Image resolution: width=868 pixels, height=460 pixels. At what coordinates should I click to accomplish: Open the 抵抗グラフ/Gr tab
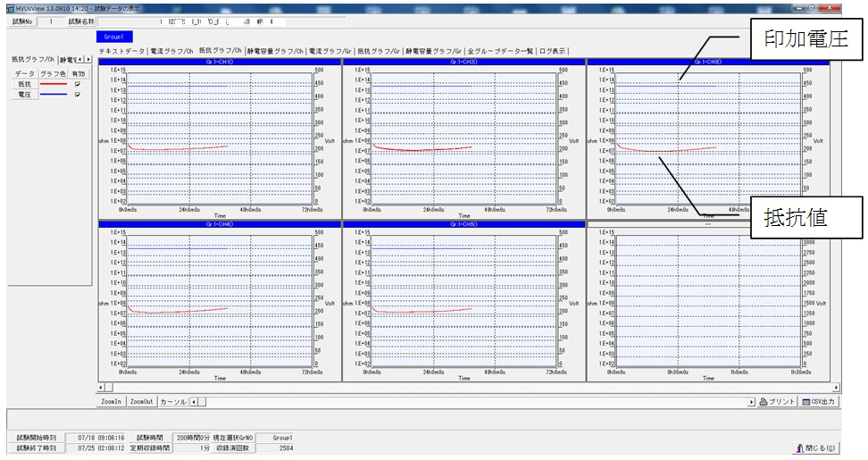tap(379, 52)
